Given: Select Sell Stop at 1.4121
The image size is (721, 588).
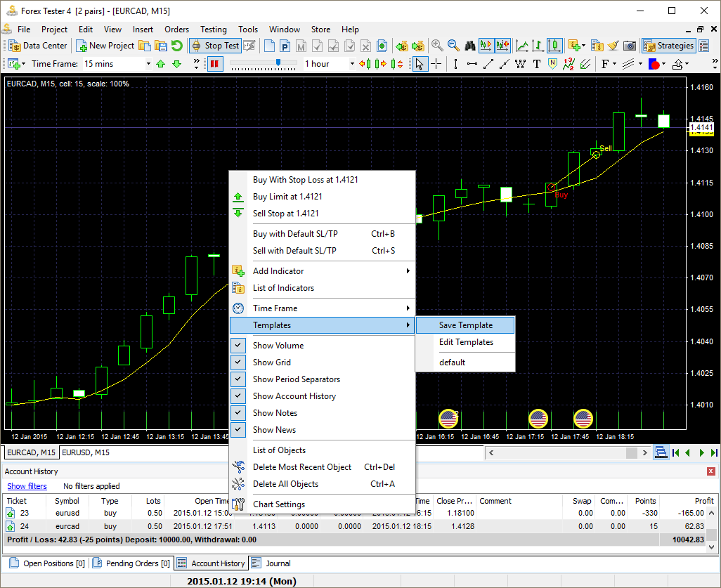Looking at the screenshot, I should 323,214.
